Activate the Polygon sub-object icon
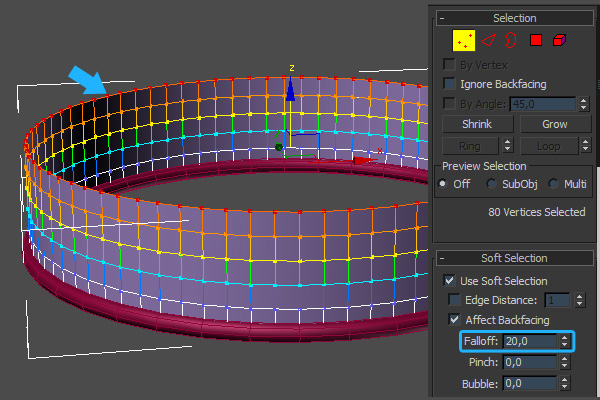 tap(536, 40)
